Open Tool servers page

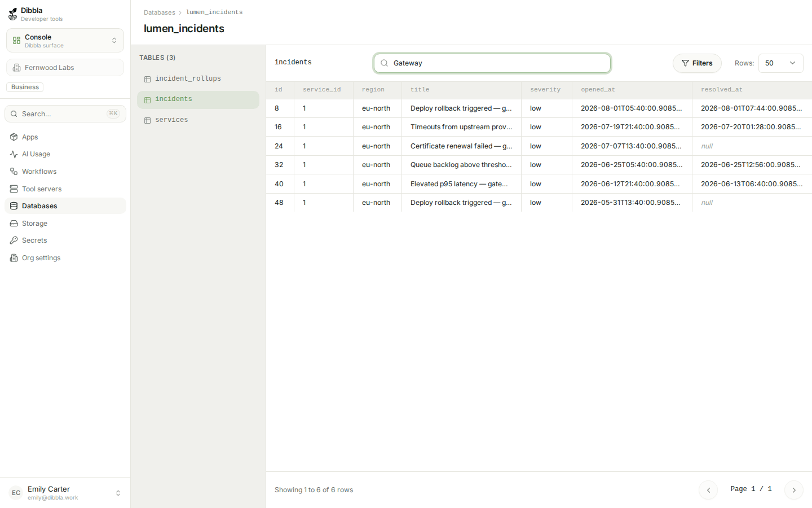(x=65, y=189)
